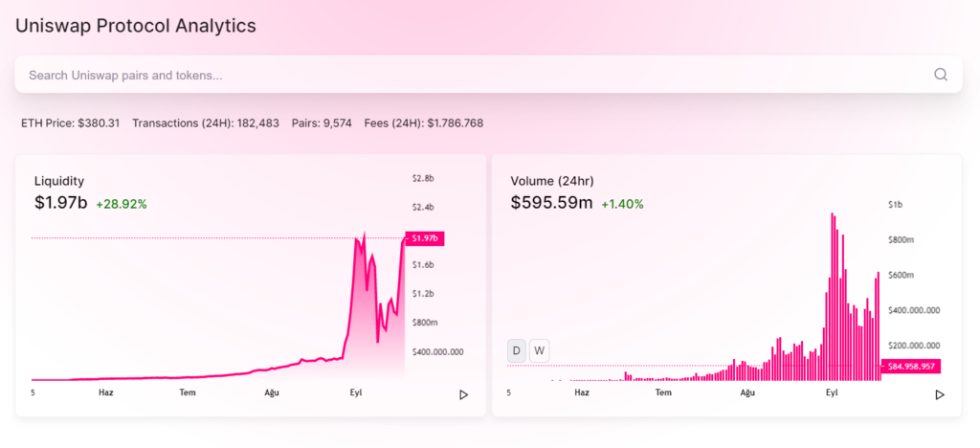Click the $1.6b liquidity axis label

tap(423, 265)
